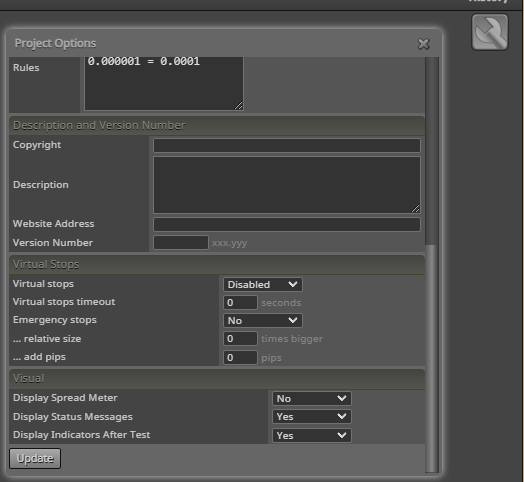Open the Display Indicators After Test dropdown

[312, 436]
